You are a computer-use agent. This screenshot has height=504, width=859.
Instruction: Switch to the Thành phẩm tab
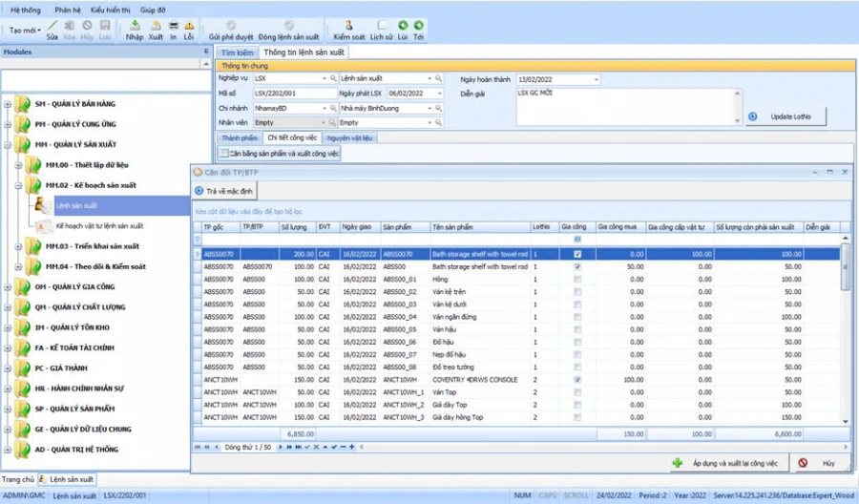pos(240,138)
